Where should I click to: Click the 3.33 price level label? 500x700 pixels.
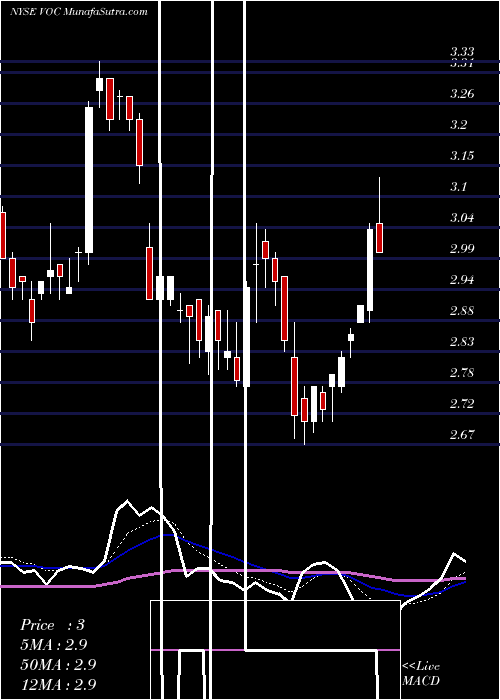coord(462,52)
